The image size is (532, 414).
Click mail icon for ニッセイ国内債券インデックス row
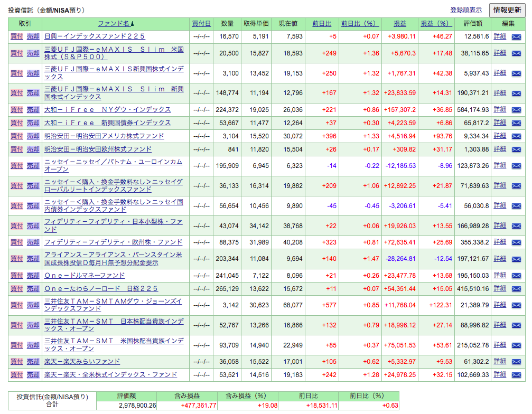[516, 206]
